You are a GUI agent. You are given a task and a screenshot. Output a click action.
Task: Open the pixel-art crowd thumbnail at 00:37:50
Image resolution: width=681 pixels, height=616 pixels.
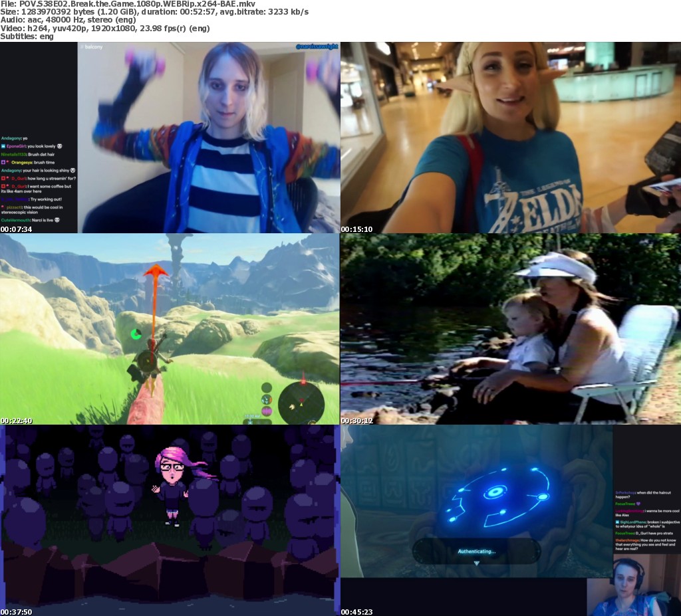tap(170, 520)
